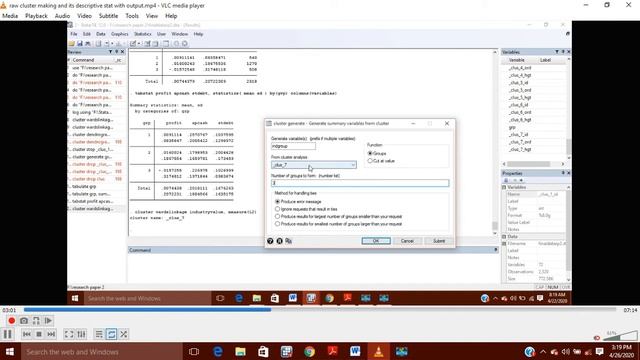Image resolution: width=640 pixels, height=360 pixels.
Task: Choose results for smallest number of groups
Action: pyautogui.click(x=278, y=224)
